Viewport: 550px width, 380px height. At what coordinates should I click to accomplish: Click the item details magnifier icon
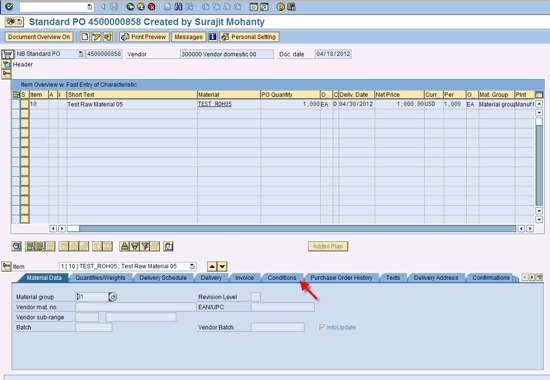click(16, 246)
